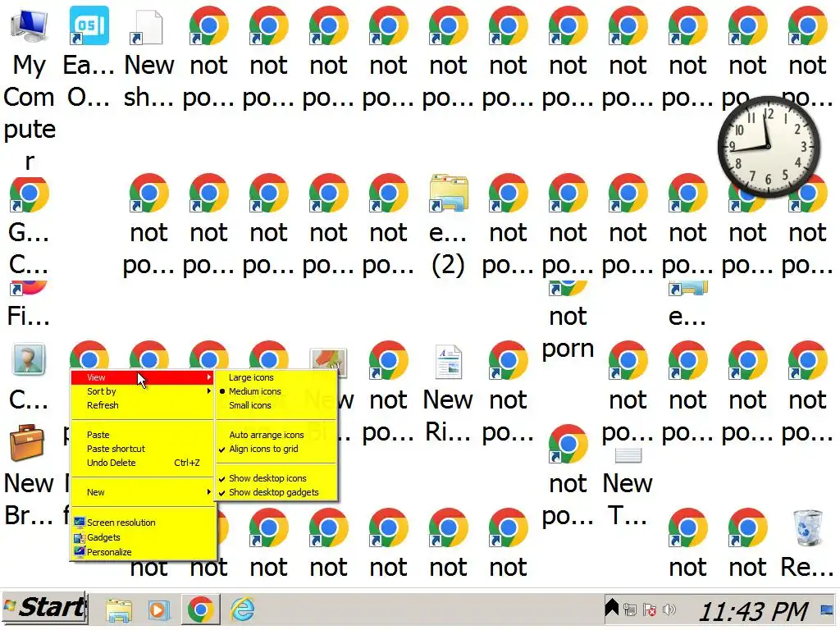Toggle Show desktop gadgets
The height and width of the screenshot is (630, 840).
(x=276, y=492)
